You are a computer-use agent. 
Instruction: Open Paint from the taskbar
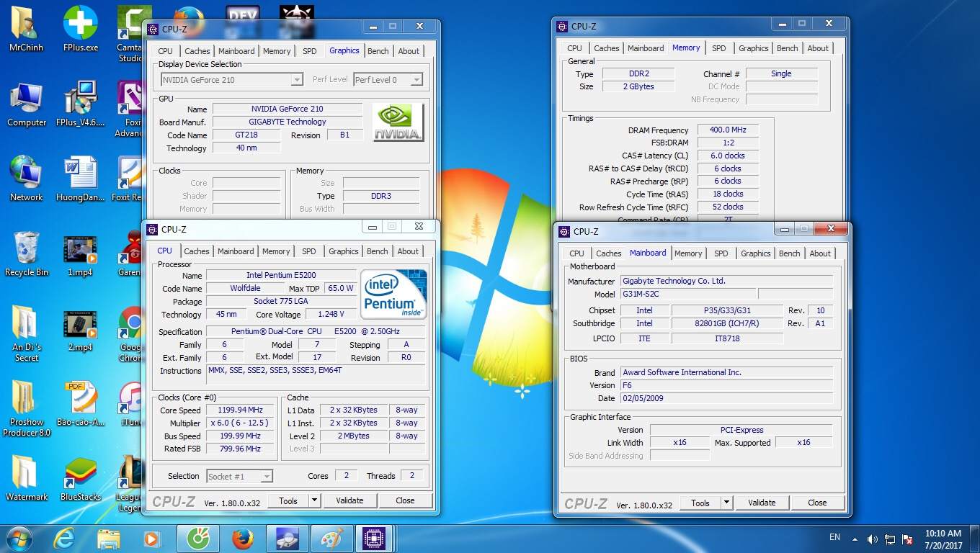pyautogui.click(x=331, y=539)
